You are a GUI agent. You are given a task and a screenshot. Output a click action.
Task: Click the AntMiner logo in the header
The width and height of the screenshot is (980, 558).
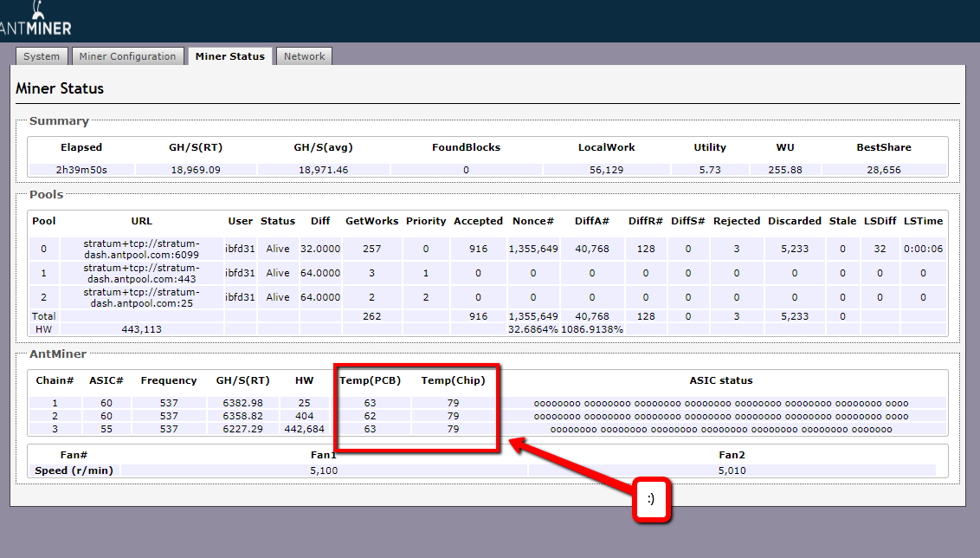pos(35,20)
